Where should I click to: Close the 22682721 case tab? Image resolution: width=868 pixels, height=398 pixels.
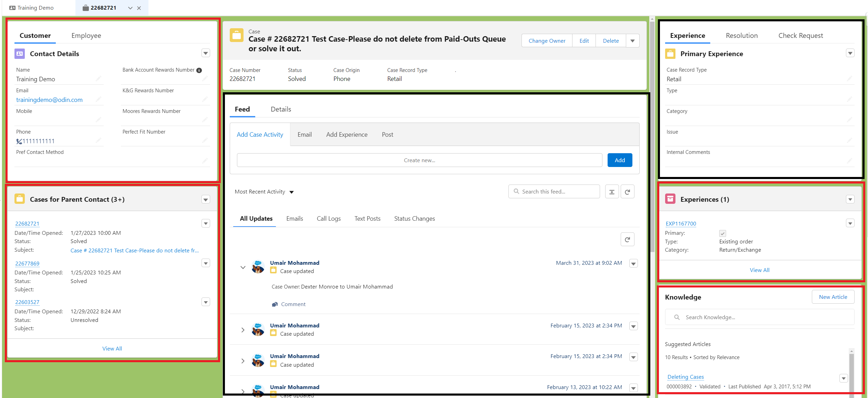click(x=139, y=8)
